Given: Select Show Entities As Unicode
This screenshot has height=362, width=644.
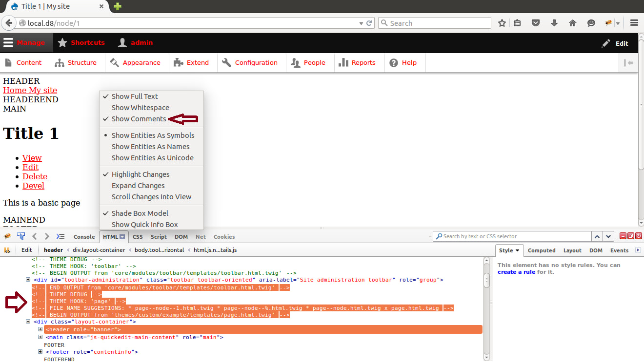Looking at the screenshot, I should tap(152, 158).
